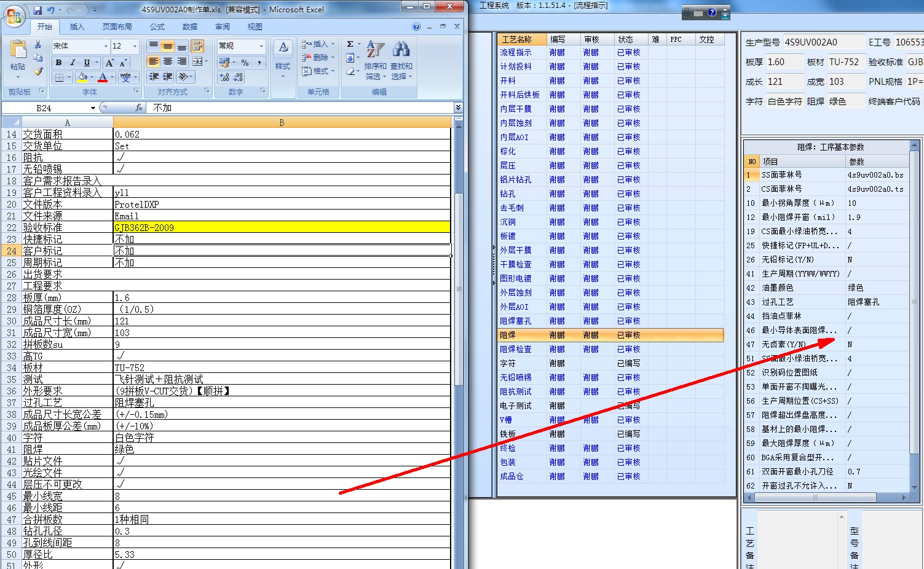The width and height of the screenshot is (924, 569).
Task: Decrease font size with the shrink font icon
Action: coord(122,63)
